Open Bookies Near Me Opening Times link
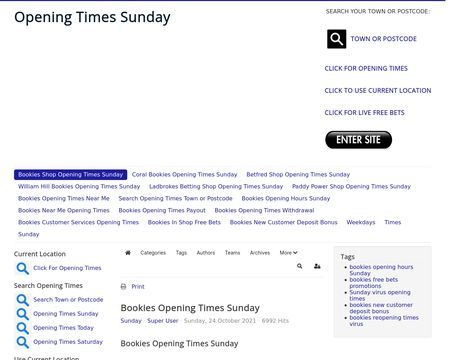Screen dimensions: 450x360 (64, 210)
